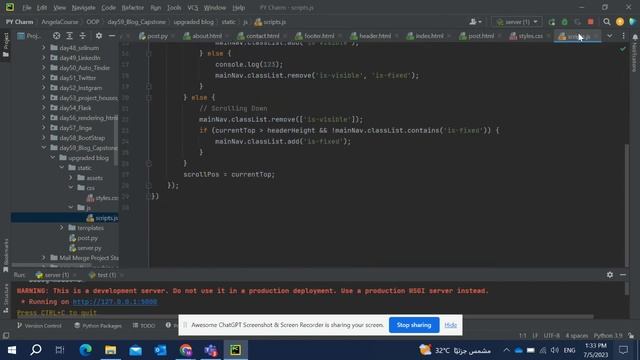Select post.py in project tree
640x360 pixels.
(x=84, y=238)
